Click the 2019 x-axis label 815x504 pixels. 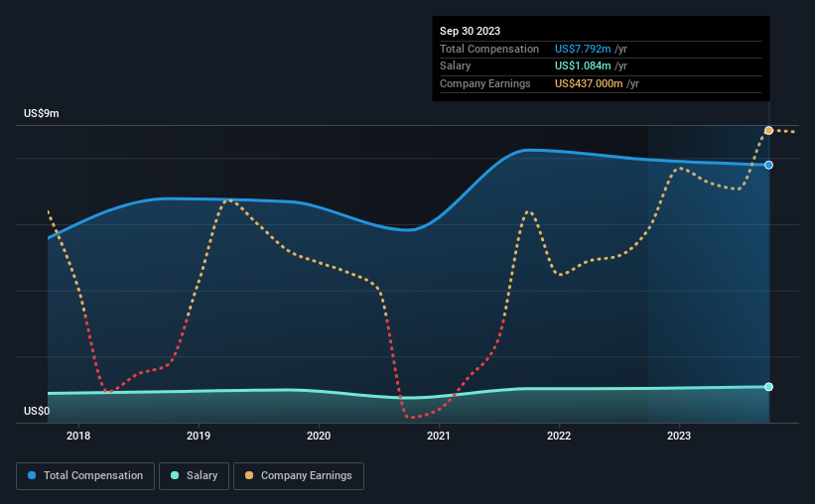pyautogui.click(x=199, y=436)
